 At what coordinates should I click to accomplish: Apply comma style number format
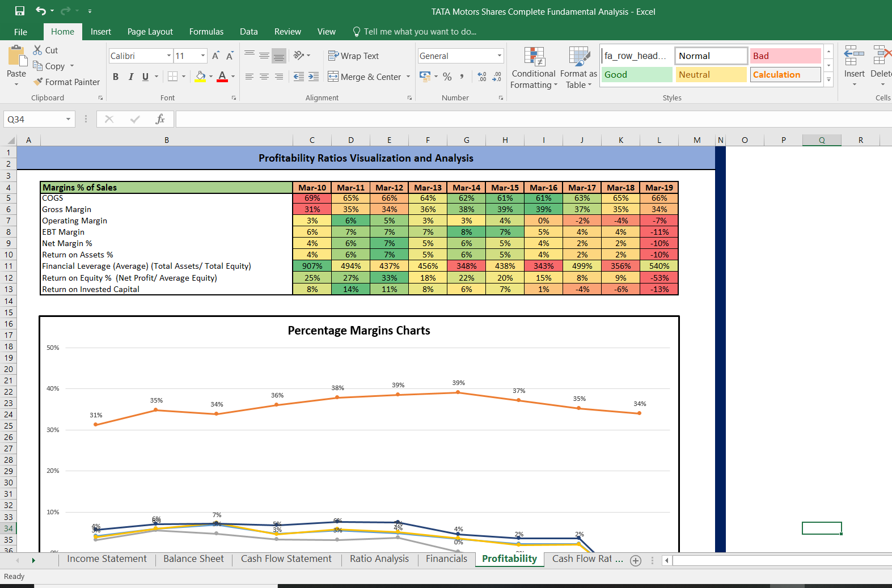462,77
